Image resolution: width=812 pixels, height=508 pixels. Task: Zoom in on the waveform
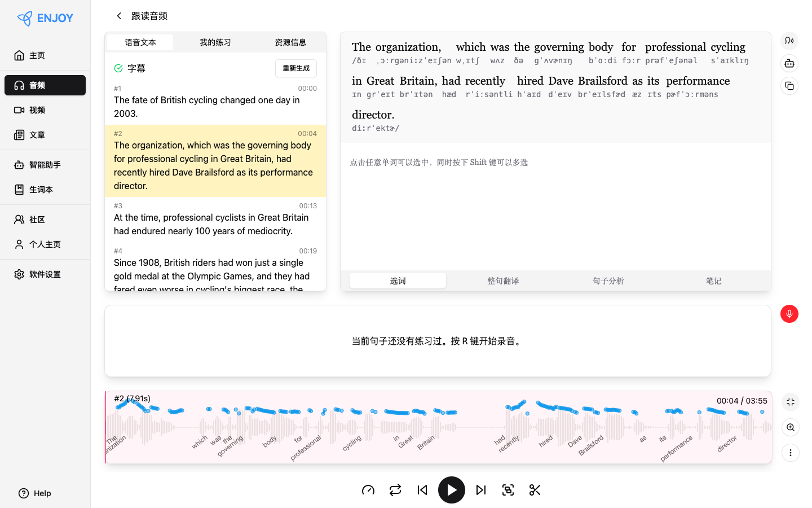[790, 427]
